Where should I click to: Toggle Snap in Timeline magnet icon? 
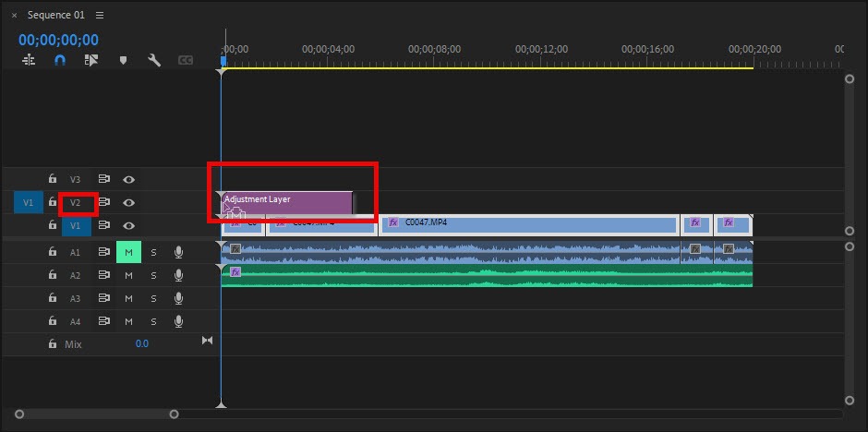point(60,60)
